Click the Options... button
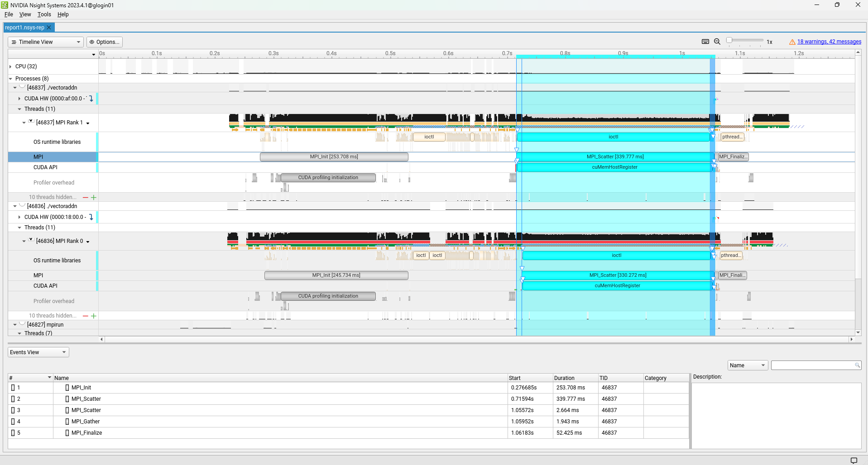 pyautogui.click(x=105, y=42)
